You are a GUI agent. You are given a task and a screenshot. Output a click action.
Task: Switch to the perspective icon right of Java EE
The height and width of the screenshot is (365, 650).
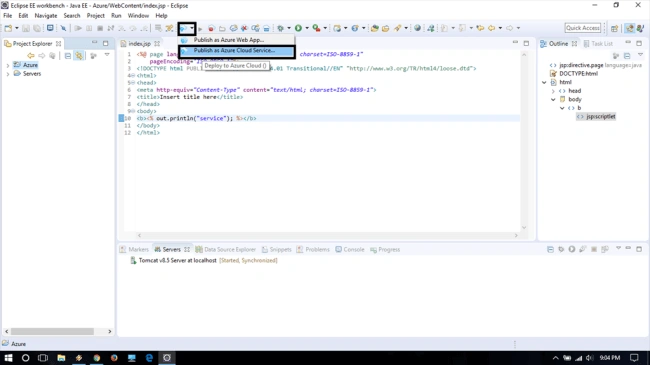pyautogui.click(x=640, y=28)
